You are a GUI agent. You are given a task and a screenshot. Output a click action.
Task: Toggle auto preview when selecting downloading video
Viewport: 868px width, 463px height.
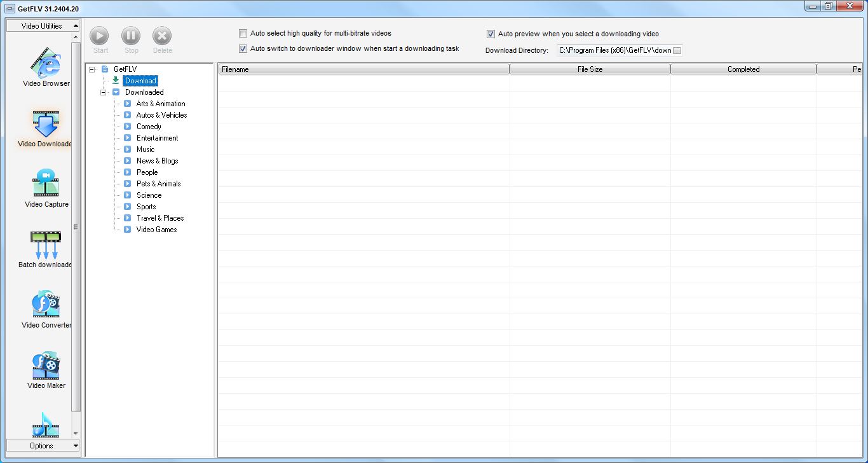click(491, 34)
